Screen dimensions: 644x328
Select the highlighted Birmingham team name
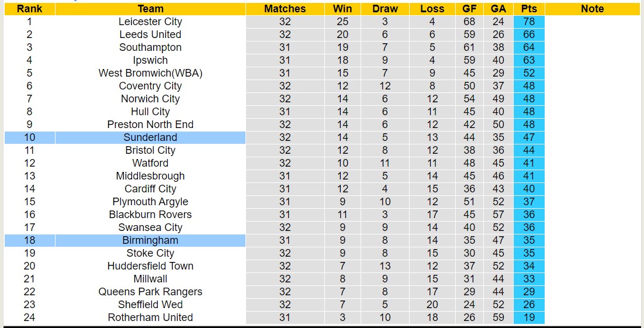coord(150,240)
